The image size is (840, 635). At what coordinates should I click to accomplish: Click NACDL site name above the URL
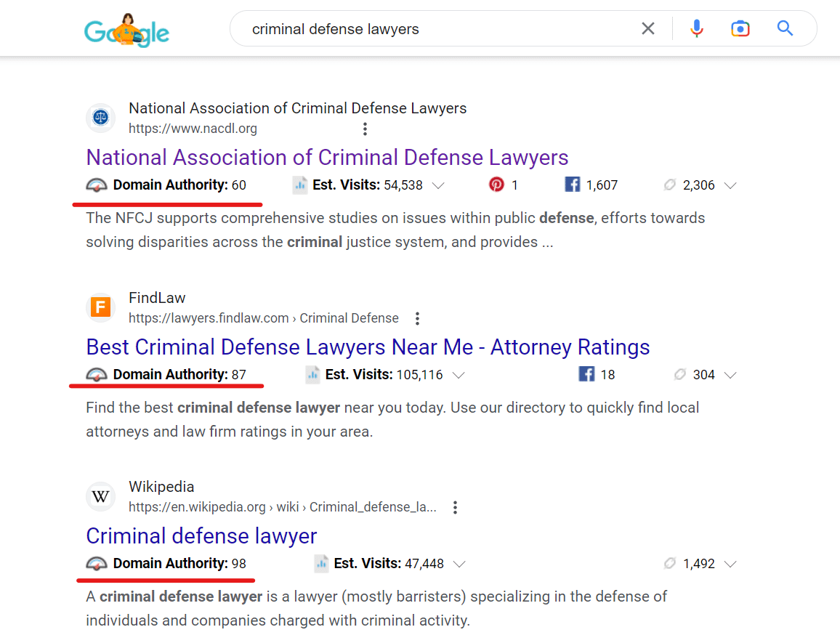pos(298,108)
